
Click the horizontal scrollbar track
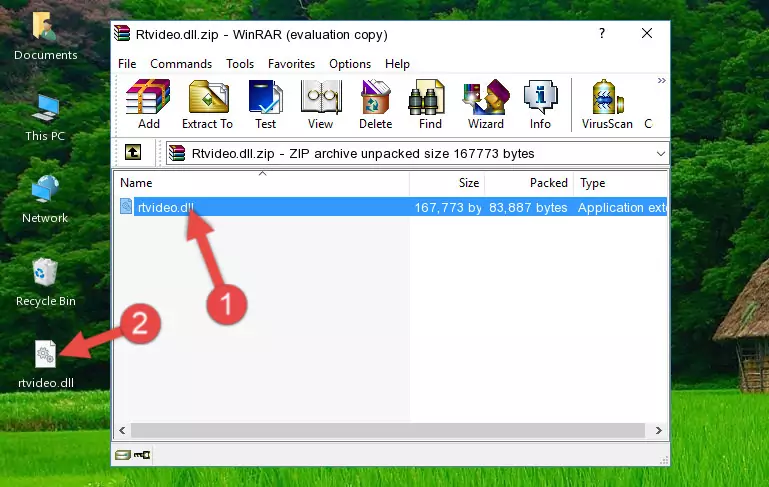pyautogui.click(x=387, y=431)
